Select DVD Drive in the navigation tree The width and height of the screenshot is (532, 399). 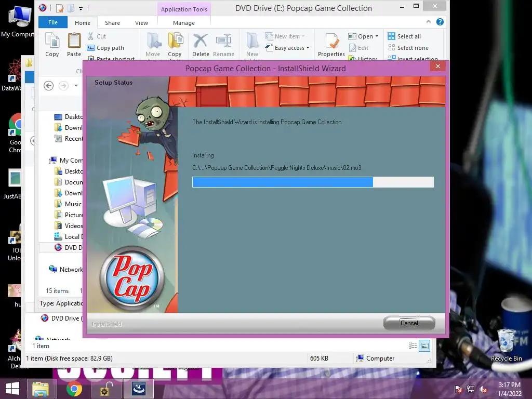[68, 248]
